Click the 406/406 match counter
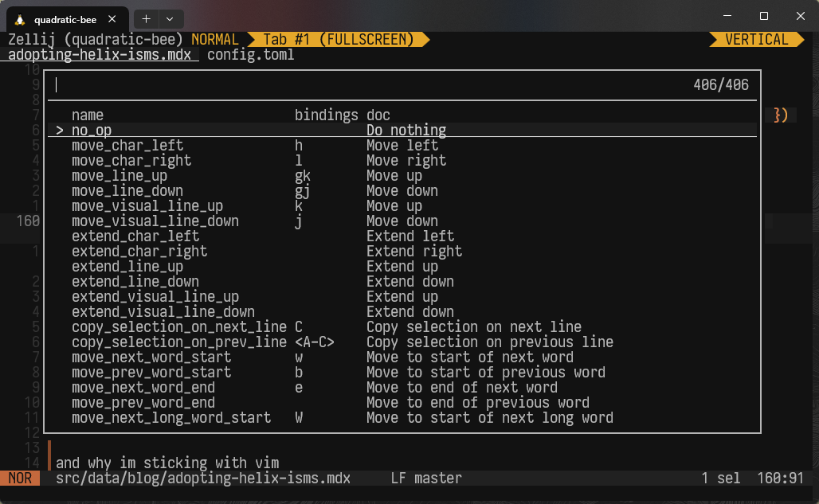This screenshot has width=819, height=504. pos(721,84)
